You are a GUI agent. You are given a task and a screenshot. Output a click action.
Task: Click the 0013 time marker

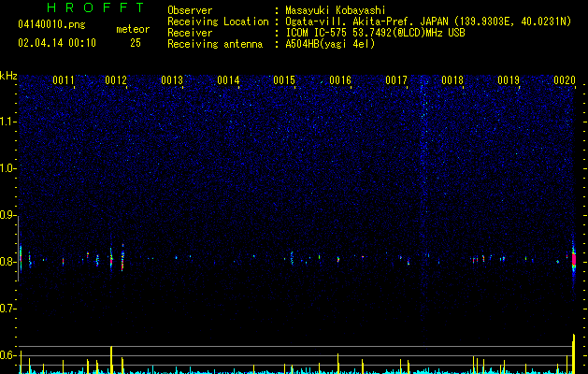tap(172, 80)
